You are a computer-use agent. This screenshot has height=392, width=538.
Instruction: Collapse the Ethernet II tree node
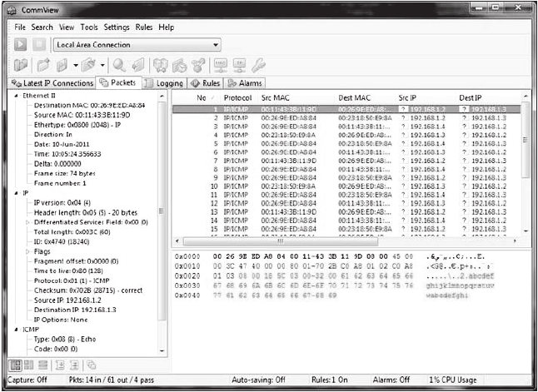[16, 96]
